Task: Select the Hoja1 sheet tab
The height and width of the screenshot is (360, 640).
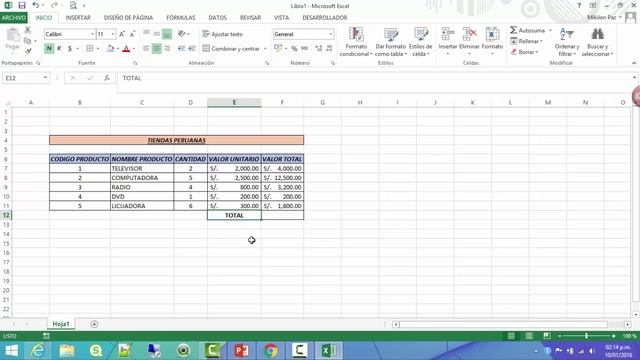Action: [x=61, y=324]
